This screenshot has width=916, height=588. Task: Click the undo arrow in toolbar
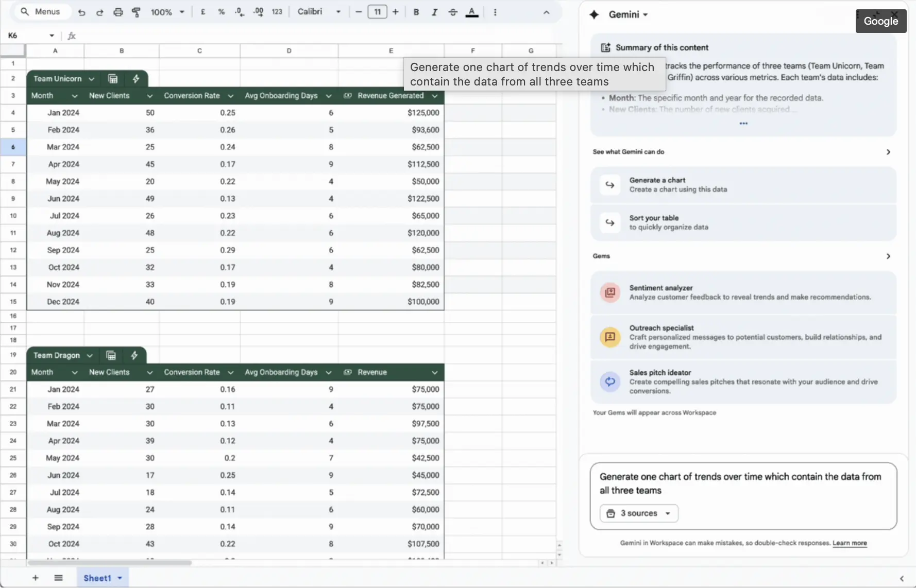tap(81, 12)
